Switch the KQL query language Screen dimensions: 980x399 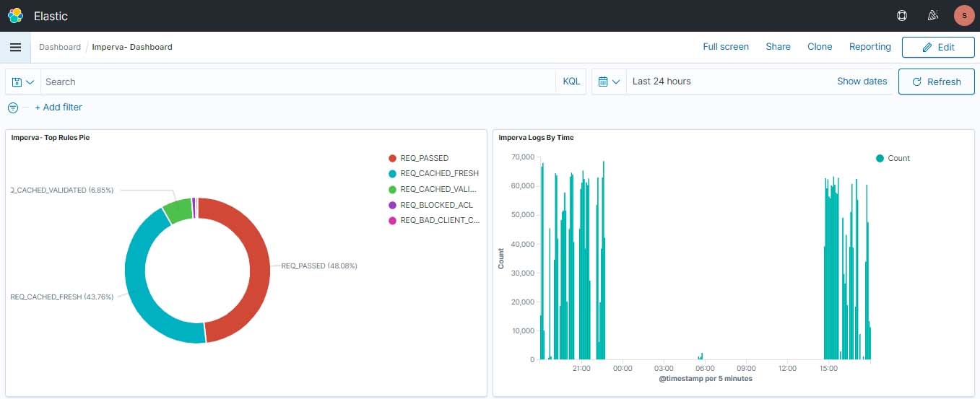click(571, 82)
